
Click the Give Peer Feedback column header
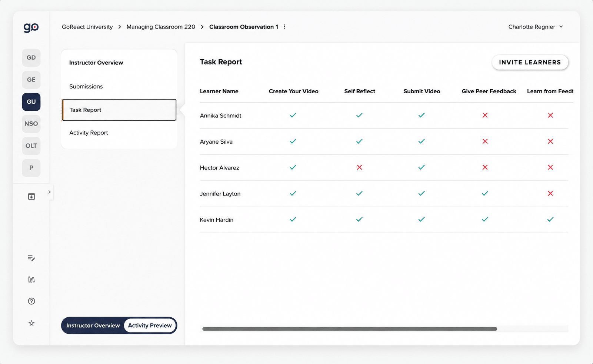(x=489, y=91)
